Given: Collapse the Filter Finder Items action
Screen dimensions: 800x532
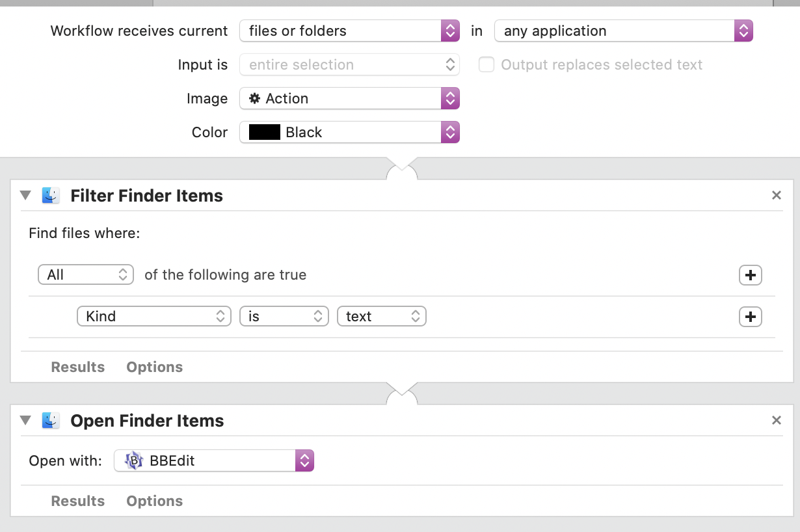Looking at the screenshot, I should pos(25,195).
